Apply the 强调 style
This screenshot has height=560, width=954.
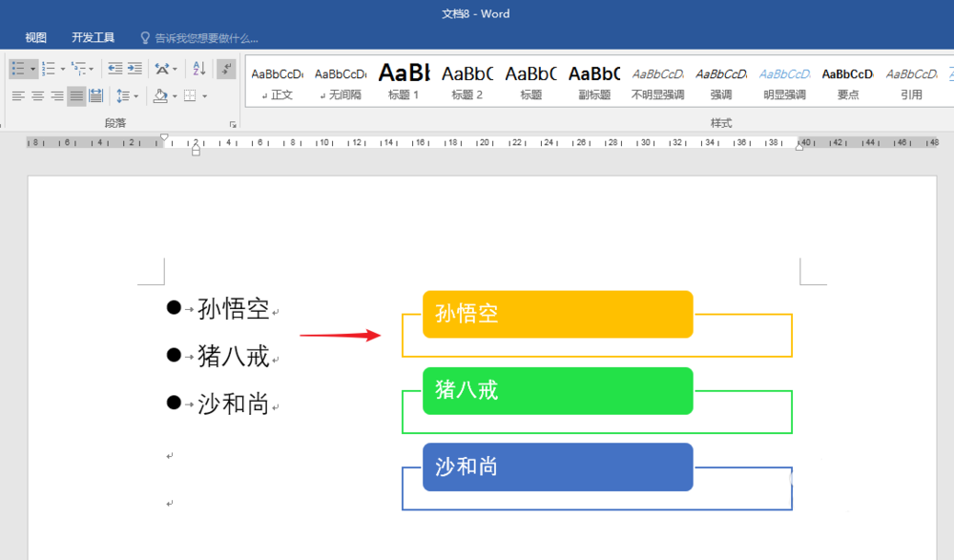point(721,82)
